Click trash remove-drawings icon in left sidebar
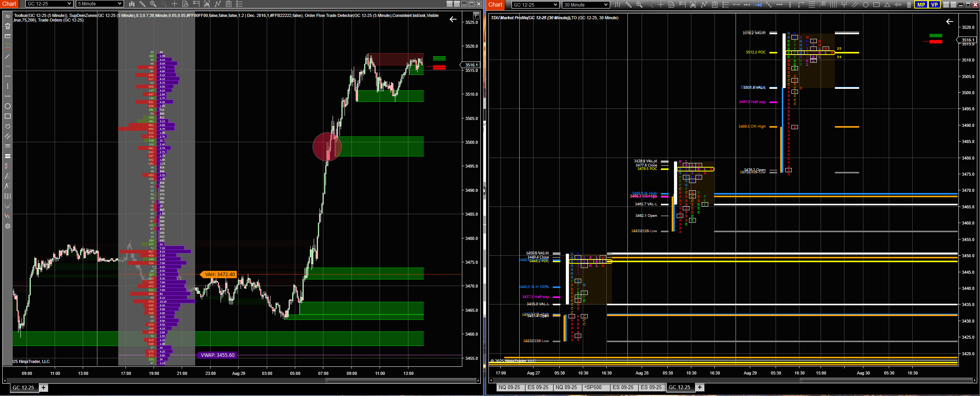980x396 pixels. click(7, 26)
